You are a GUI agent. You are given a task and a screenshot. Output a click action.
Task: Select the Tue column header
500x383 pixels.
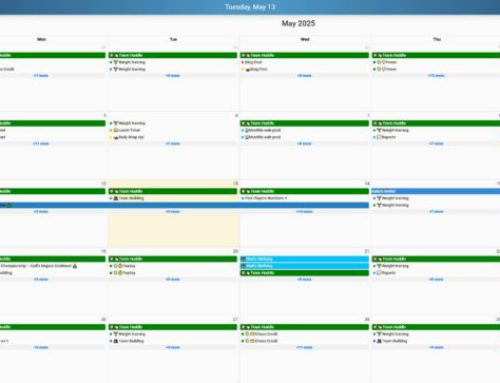point(173,39)
